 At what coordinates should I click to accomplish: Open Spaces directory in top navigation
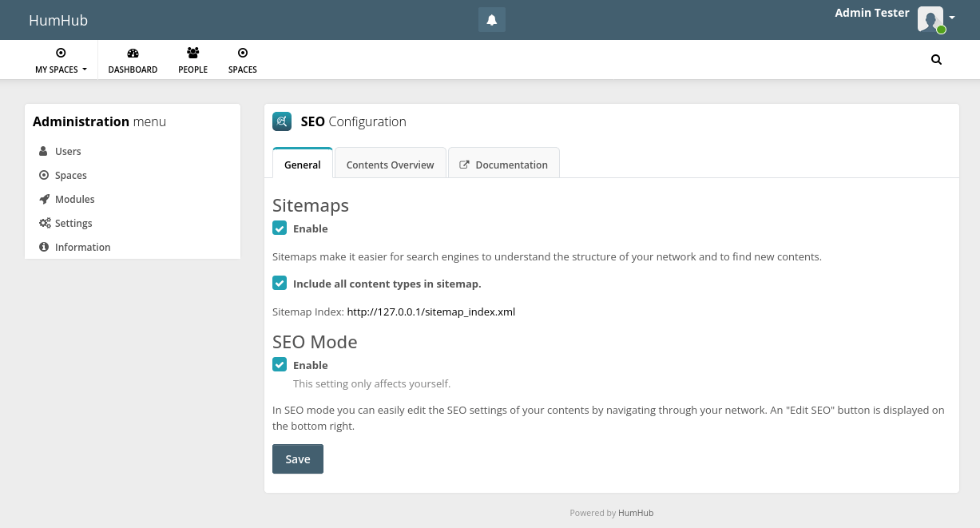243,60
